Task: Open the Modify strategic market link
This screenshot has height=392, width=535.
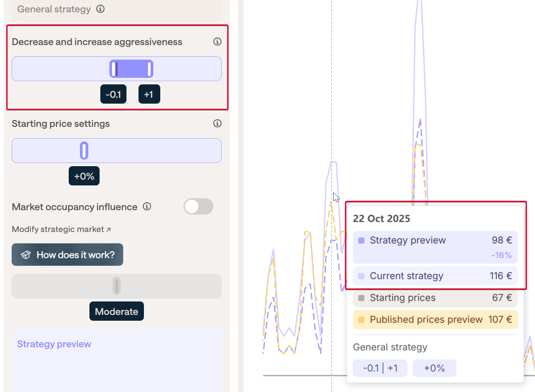Action: [x=58, y=229]
